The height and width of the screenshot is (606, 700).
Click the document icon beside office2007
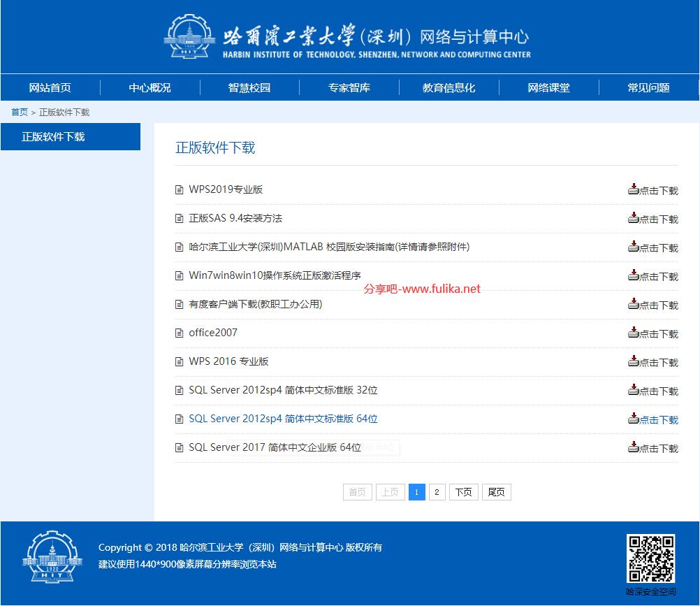pyautogui.click(x=179, y=333)
